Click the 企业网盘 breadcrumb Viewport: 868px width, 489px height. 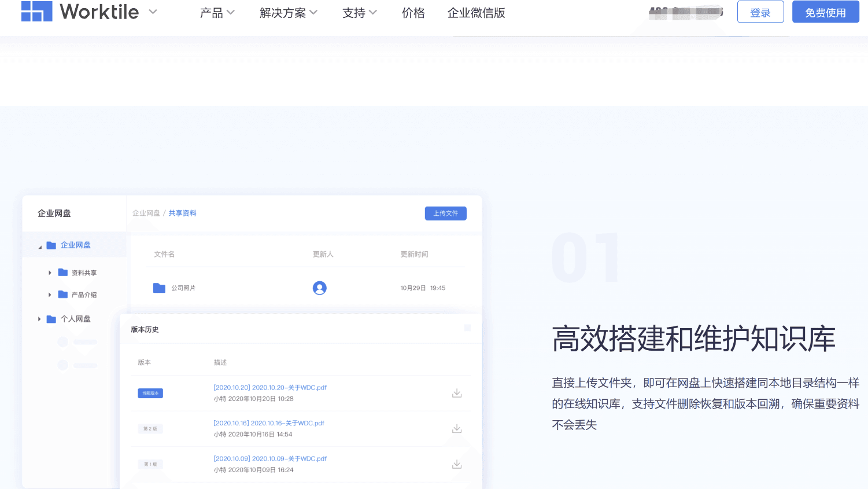point(146,213)
